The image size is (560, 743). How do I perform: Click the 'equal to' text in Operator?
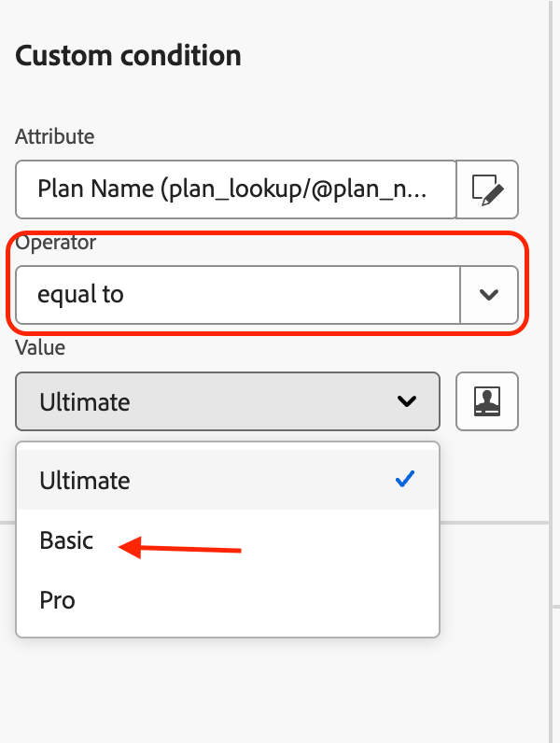click(80, 295)
